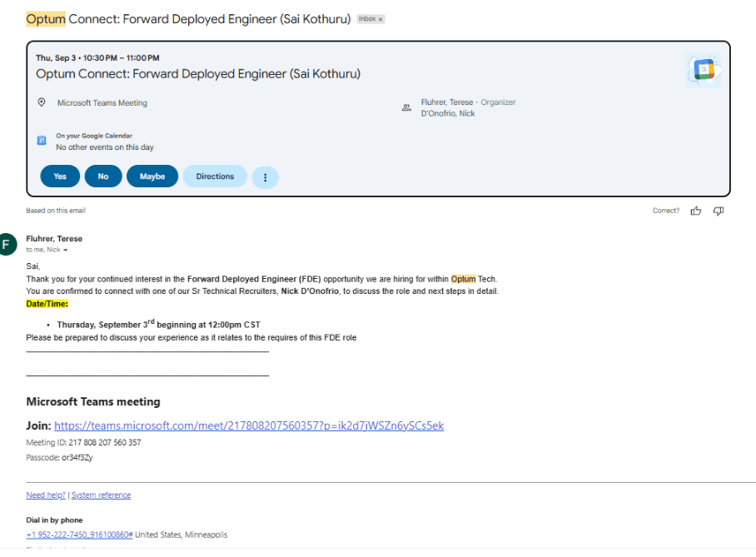Click the Directions button

(215, 176)
